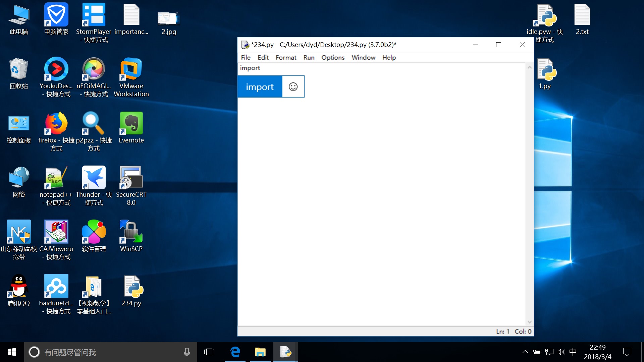644x362 pixels.
Task: Click the scrollbar up arrow in editor
Action: [530, 67]
